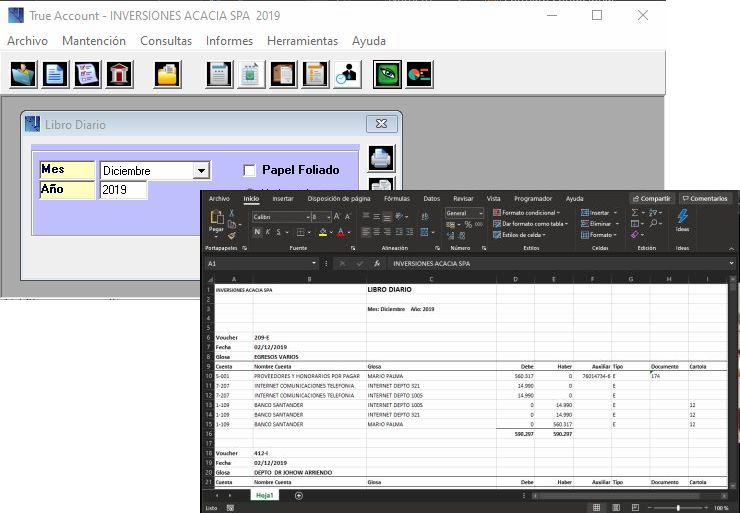Switch to page layout view in Excel status bar

pos(616,507)
